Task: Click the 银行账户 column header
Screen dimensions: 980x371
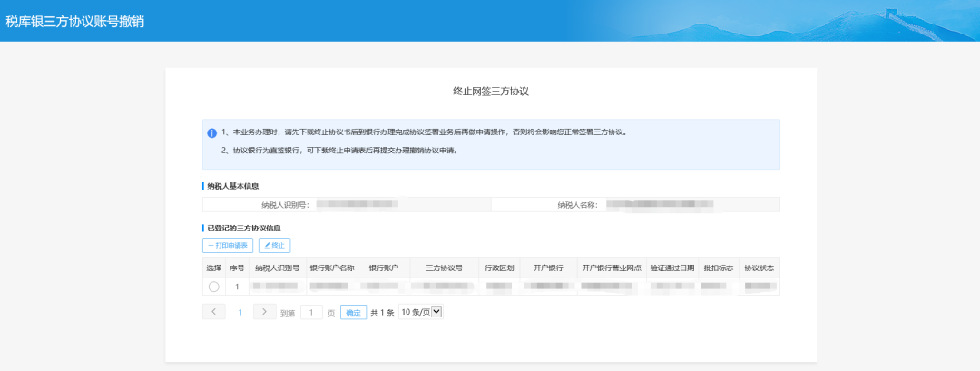Action: point(384,268)
